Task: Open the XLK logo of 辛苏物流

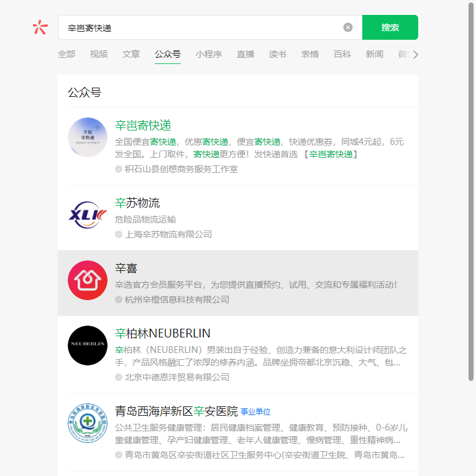Action: point(88,215)
